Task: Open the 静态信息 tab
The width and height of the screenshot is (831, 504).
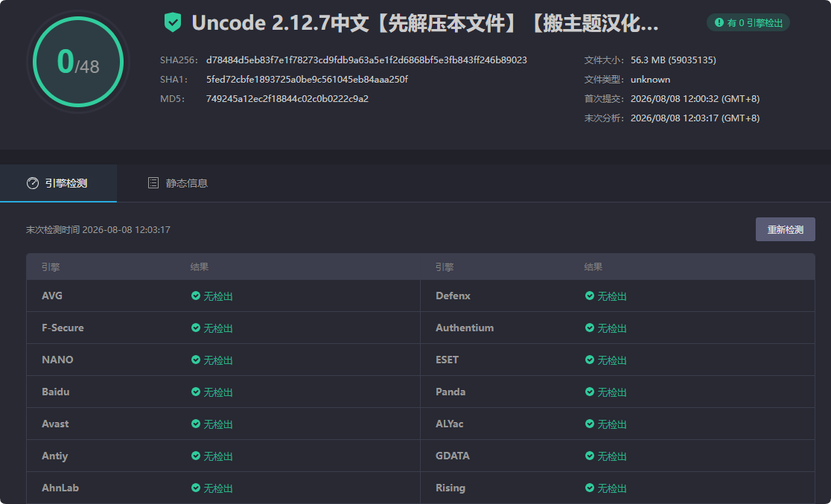Action: (x=178, y=183)
